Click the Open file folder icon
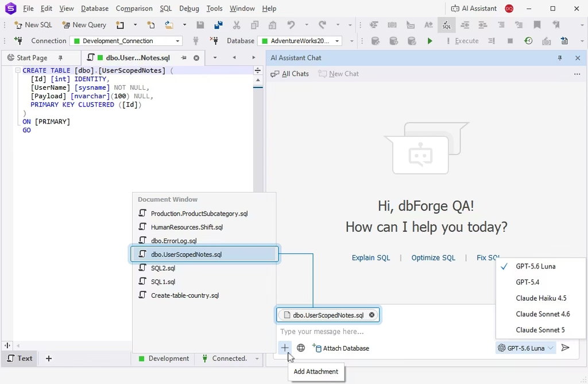The image size is (588, 384). point(169,25)
